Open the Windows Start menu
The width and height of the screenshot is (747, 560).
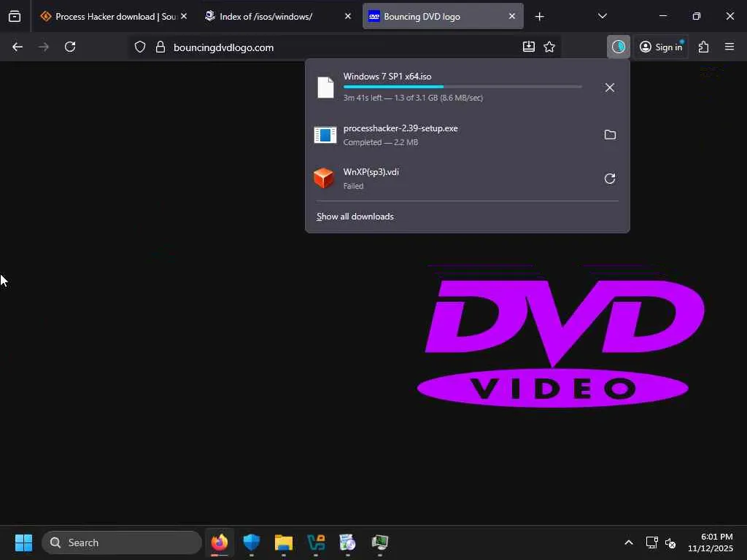point(23,542)
